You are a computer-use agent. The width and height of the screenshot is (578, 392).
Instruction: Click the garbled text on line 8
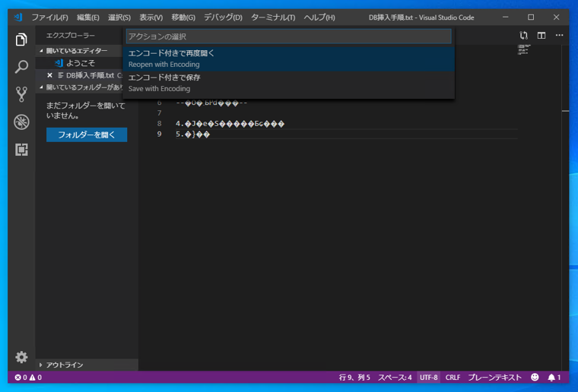(x=230, y=124)
